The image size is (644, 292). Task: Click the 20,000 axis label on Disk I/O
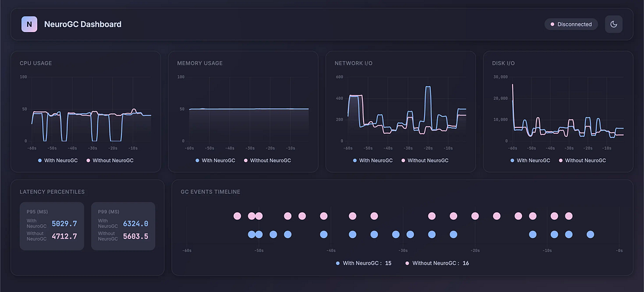500,98
